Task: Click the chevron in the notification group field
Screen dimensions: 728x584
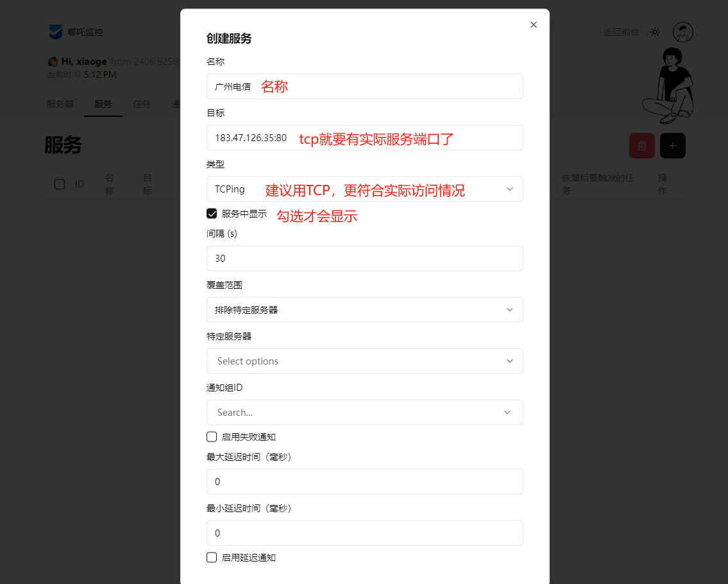Action: (507, 413)
